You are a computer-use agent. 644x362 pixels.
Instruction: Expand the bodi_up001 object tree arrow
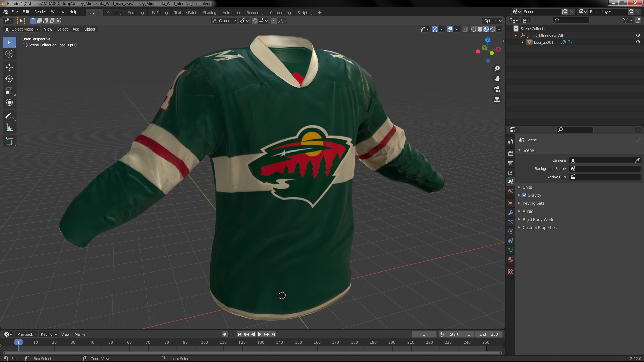click(522, 42)
